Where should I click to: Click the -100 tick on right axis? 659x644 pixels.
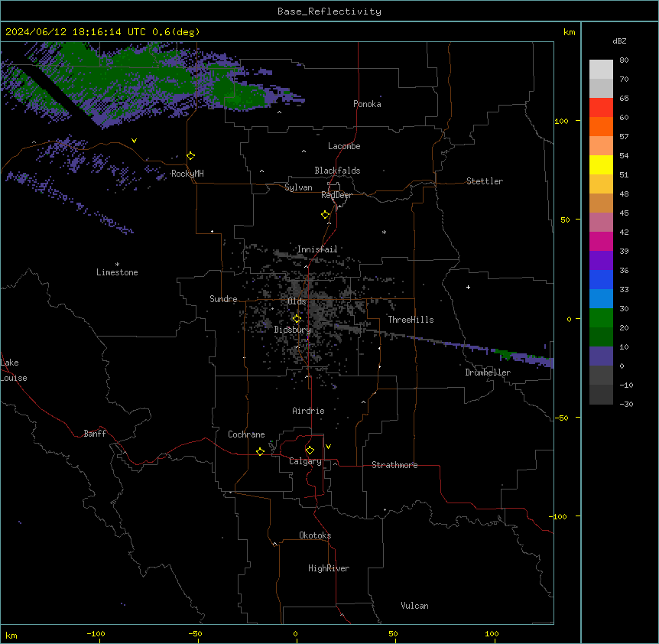(559, 516)
